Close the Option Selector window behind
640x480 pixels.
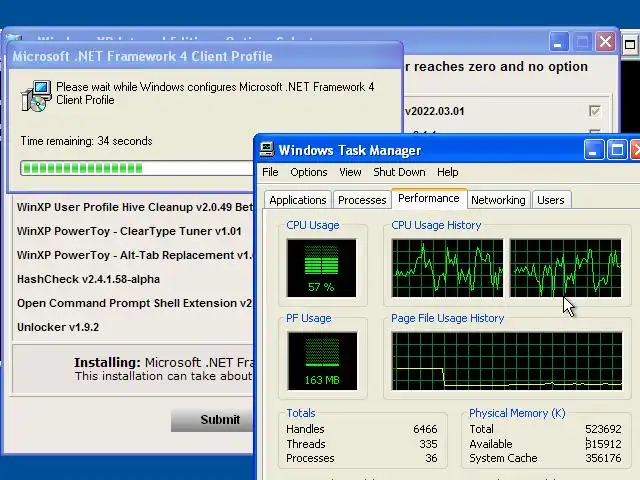click(x=605, y=42)
